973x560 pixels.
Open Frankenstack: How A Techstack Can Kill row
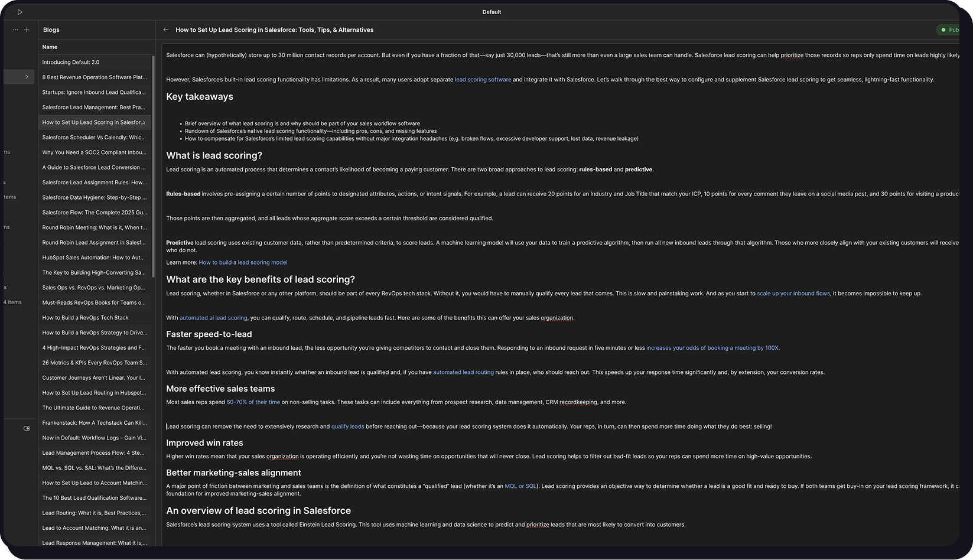tap(95, 422)
